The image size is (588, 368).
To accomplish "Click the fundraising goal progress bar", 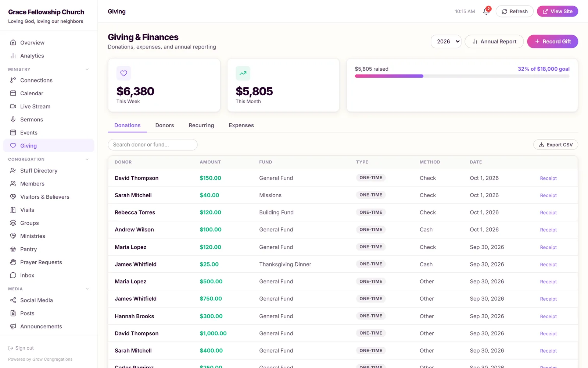I will pos(462,76).
